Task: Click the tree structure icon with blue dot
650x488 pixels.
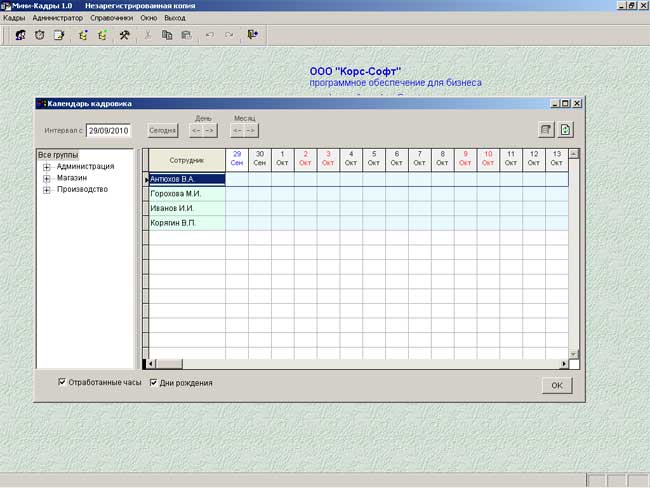Action: [x=83, y=35]
